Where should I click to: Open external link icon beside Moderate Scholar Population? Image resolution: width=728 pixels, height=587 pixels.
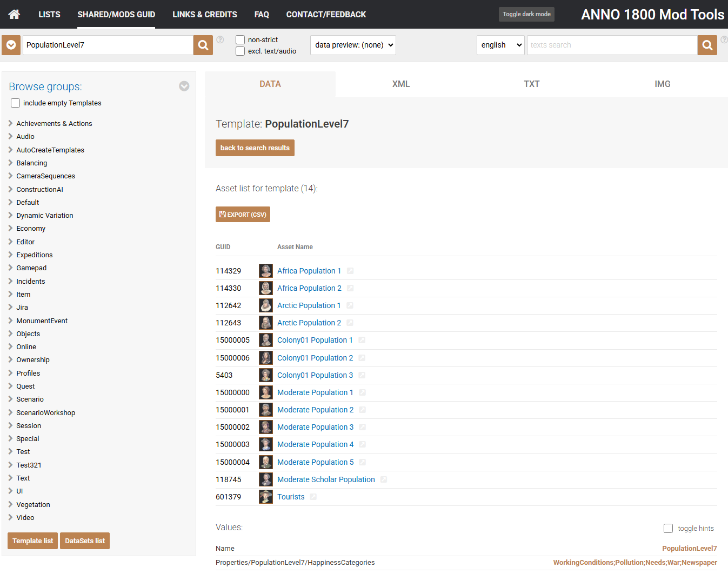pyautogui.click(x=384, y=479)
